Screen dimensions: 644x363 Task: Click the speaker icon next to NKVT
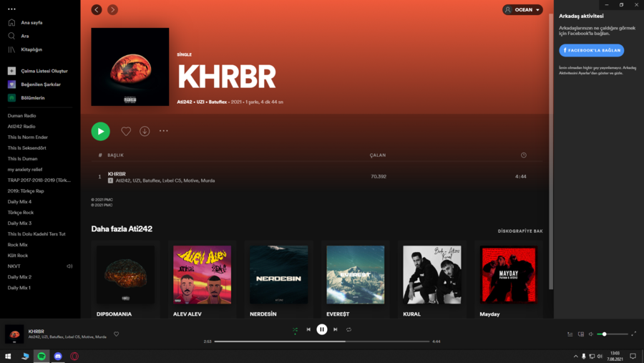[69, 266]
